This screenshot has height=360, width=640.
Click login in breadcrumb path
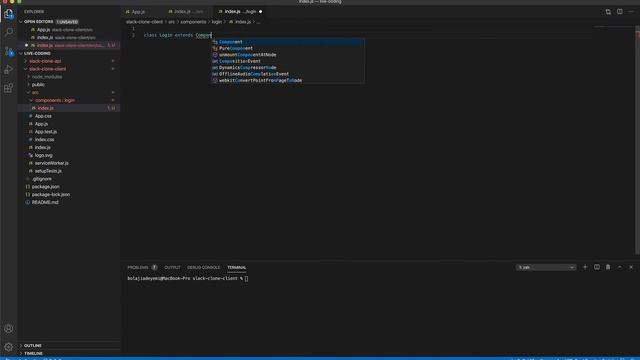tap(216, 22)
